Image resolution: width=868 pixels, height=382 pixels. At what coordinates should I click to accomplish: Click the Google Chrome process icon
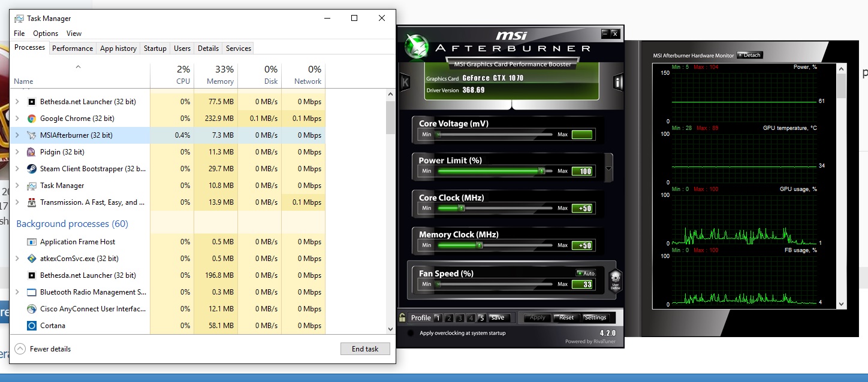point(32,119)
